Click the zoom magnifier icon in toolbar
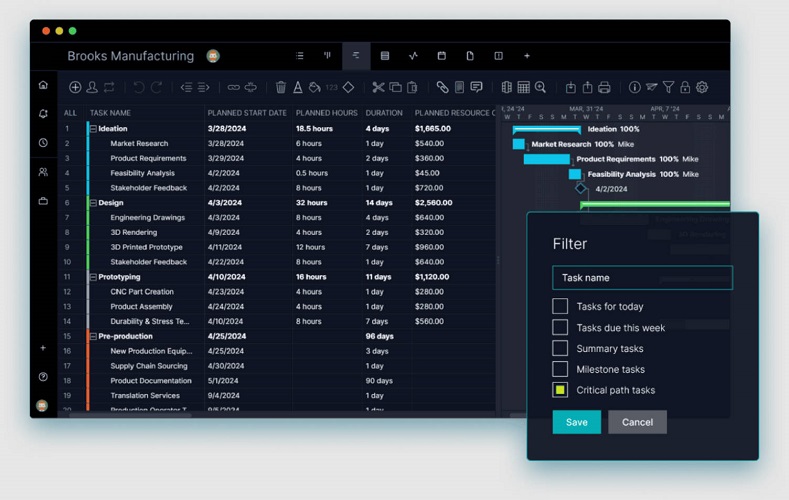This screenshot has height=500, width=789. point(540,88)
